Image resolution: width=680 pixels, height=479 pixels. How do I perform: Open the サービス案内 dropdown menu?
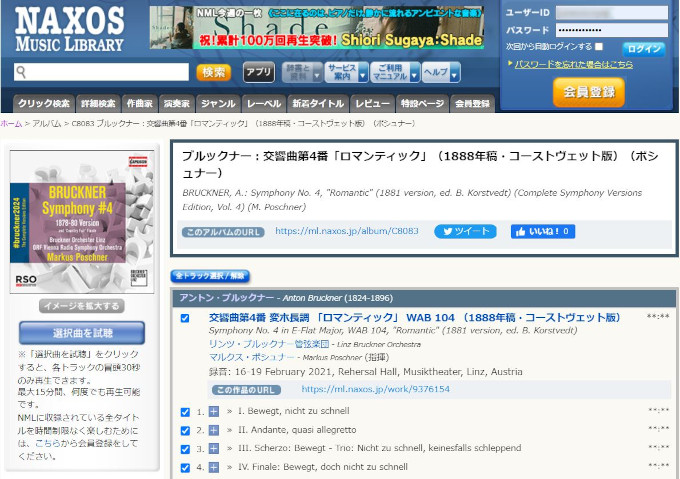point(345,73)
